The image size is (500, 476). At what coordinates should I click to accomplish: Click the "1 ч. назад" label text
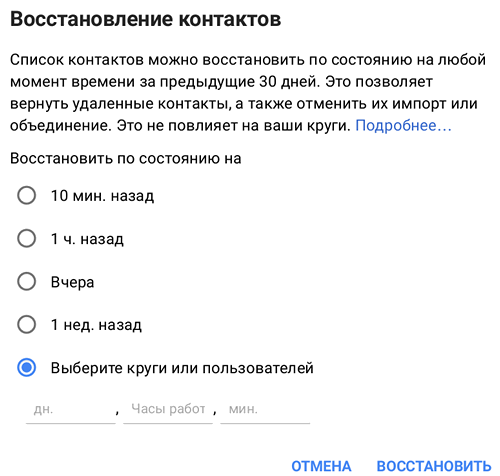point(87,239)
